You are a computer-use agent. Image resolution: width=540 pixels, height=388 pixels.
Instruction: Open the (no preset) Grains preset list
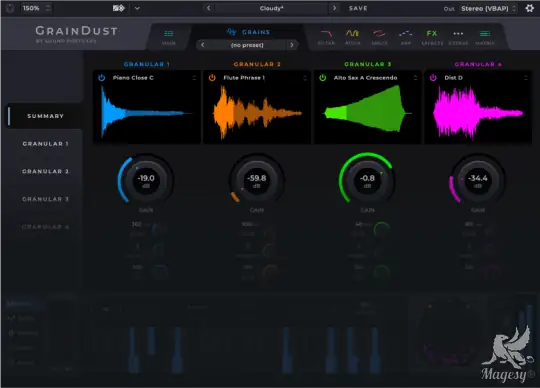coord(247,45)
